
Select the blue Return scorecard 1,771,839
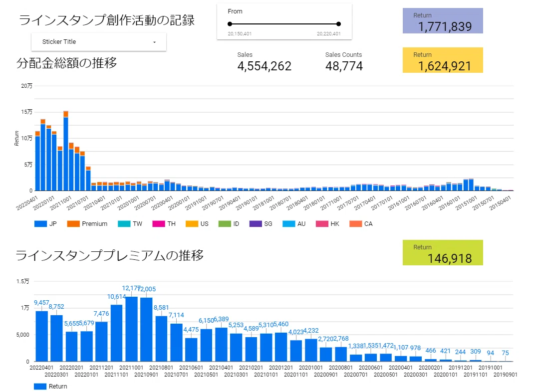443,21
